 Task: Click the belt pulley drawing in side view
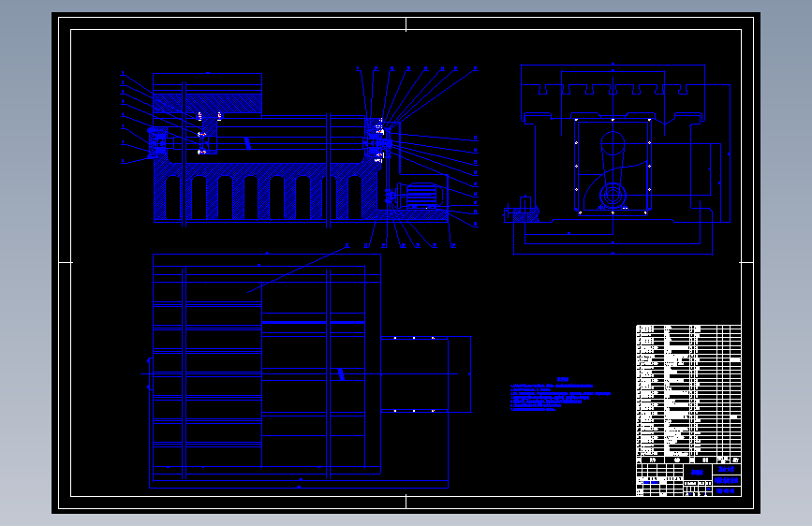click(x=613, y=171)
